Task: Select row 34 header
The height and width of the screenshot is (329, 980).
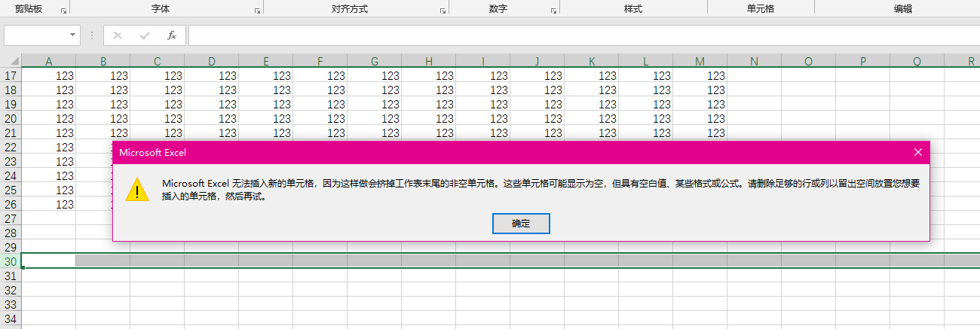Action: pos(11,318)
